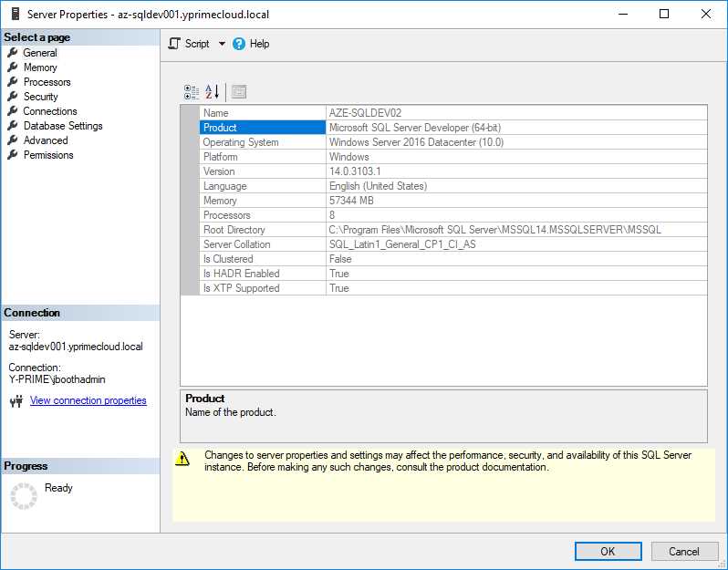Click the wrench icon beside Permissions
This screenshot has height=570, width=728.
tap(13, 154)
